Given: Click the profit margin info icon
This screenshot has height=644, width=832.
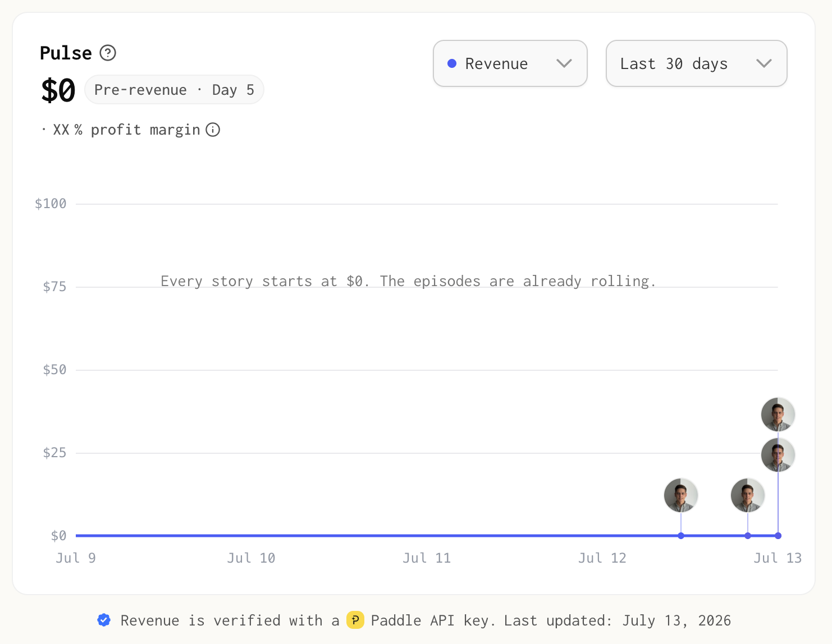Looking at the screenshot, I should pos(213,130).
